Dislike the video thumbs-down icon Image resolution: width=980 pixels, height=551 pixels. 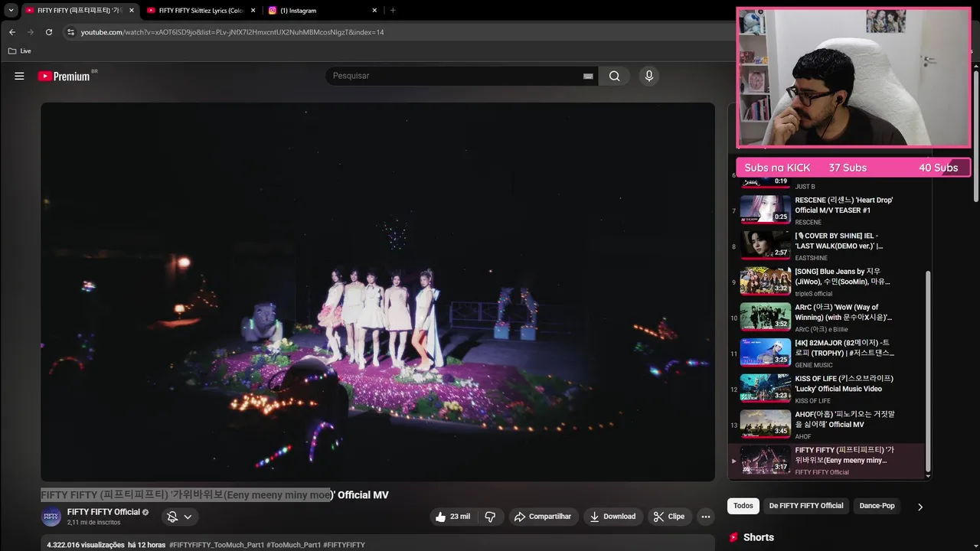point(490,517)
